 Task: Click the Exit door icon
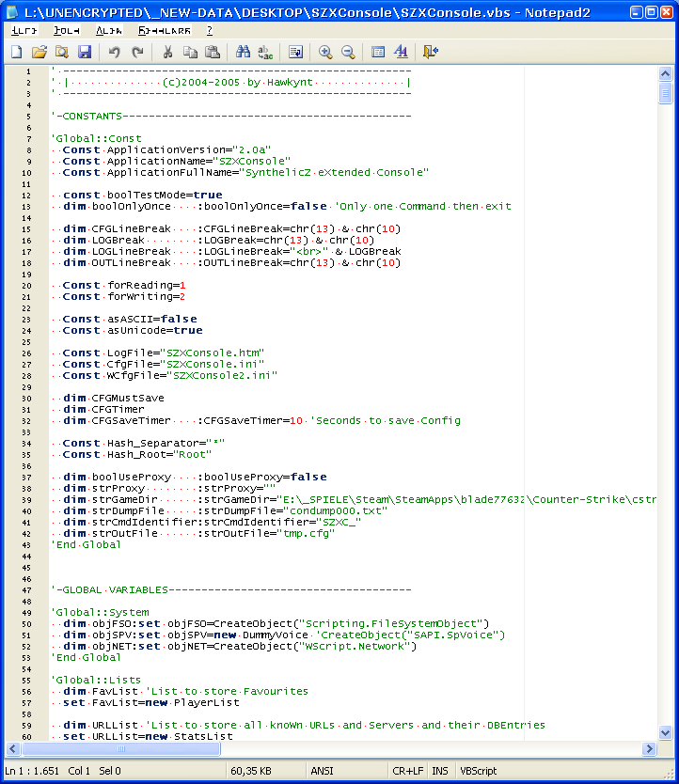pos(431,52)
